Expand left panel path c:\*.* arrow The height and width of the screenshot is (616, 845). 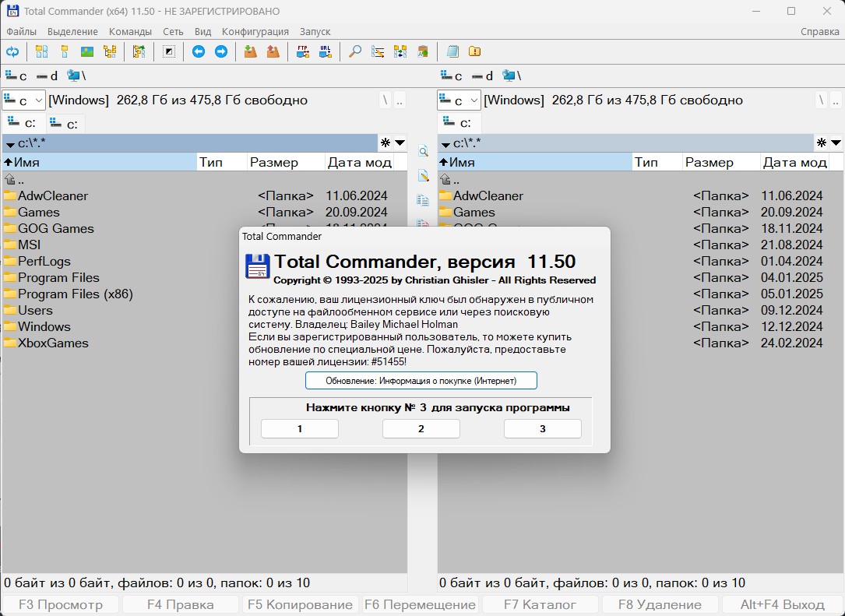coord(9,144)
